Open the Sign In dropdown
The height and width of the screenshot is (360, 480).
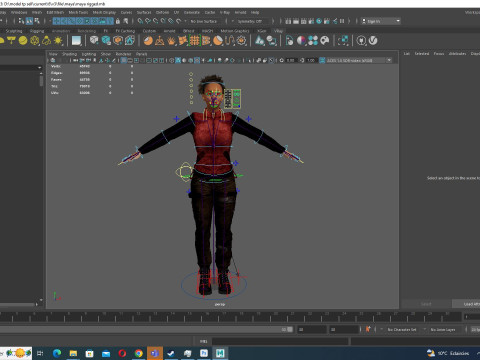pyautogui.click(x=381, y=21)
